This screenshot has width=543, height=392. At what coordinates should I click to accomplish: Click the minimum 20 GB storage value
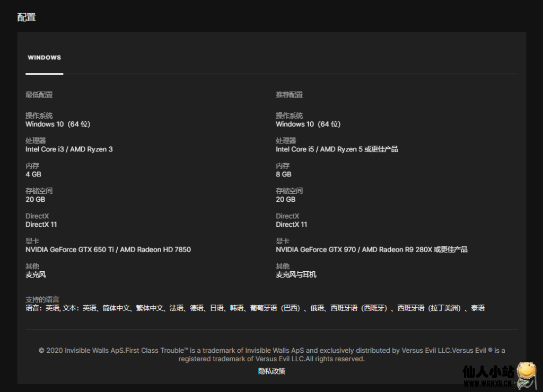[x=36, y=199]
